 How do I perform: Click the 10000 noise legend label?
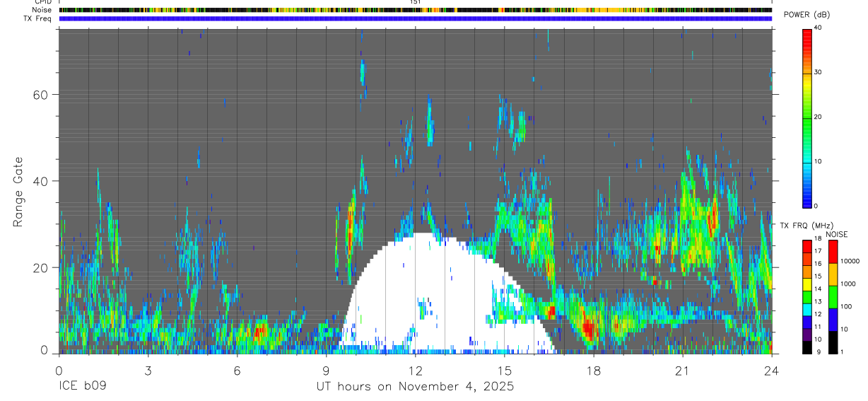850,261
